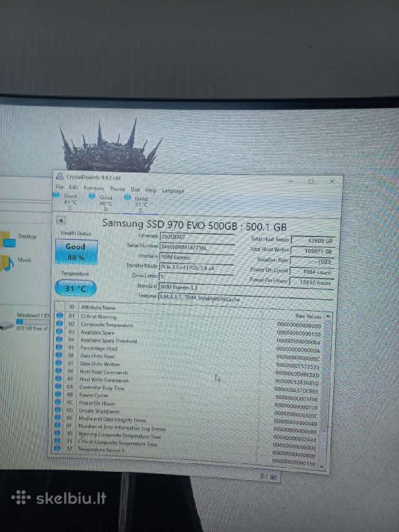This screenshot has height=532, width=399.
Task: Maximize the CrystalDiskInfo window
Action: tap(311, 181)
